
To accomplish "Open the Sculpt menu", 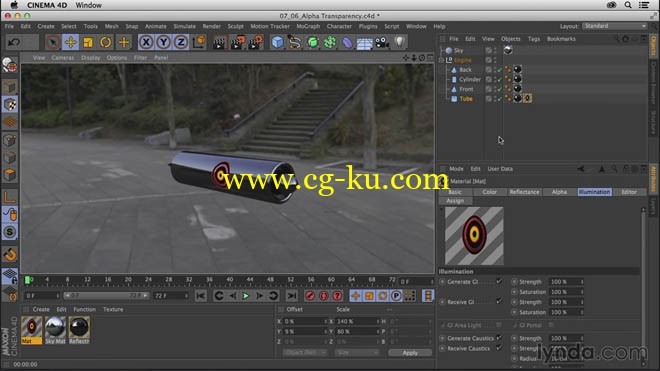I will pos(235,27).
